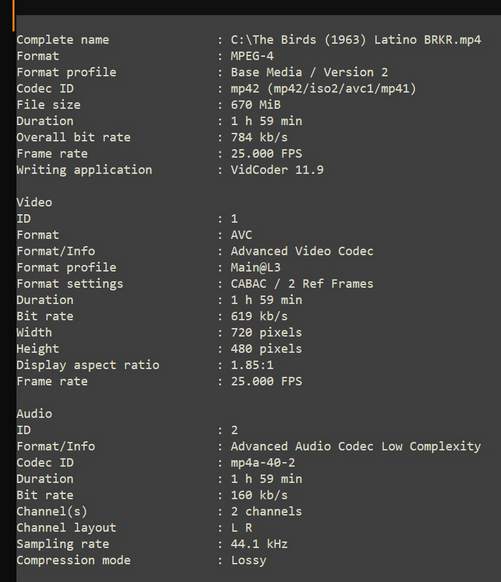Click the audio Bit rate 160 kb/s value
The image size is (501, 582).
click(x=259, y=495)
